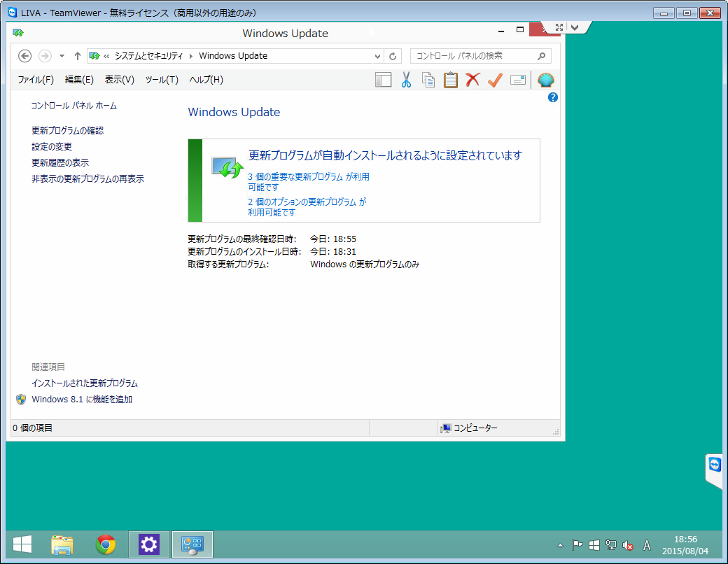
Task: Click the forward navigation arrow
Action: [x=45, y=56]
